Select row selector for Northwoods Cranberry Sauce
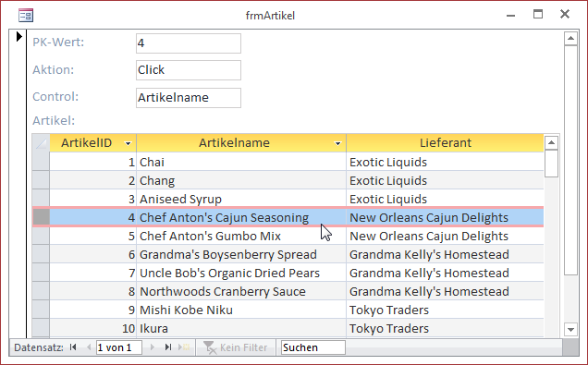This screenshot has height=365, width=588. 41,291
